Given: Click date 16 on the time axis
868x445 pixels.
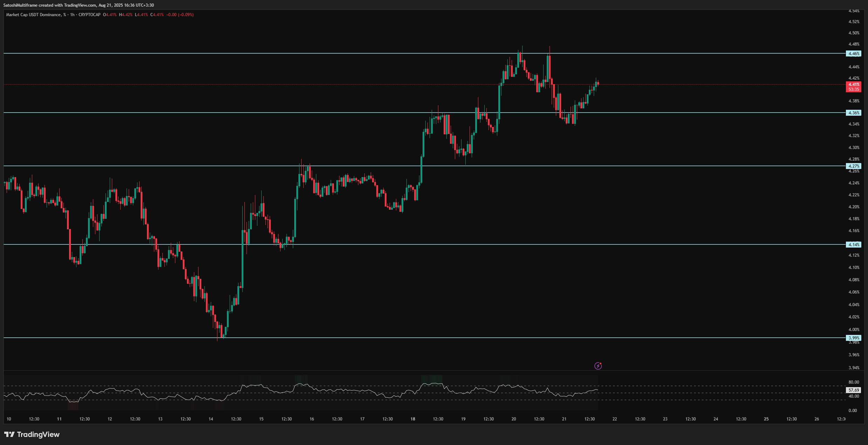Looking at the screenshot, I should pos(312,419).
